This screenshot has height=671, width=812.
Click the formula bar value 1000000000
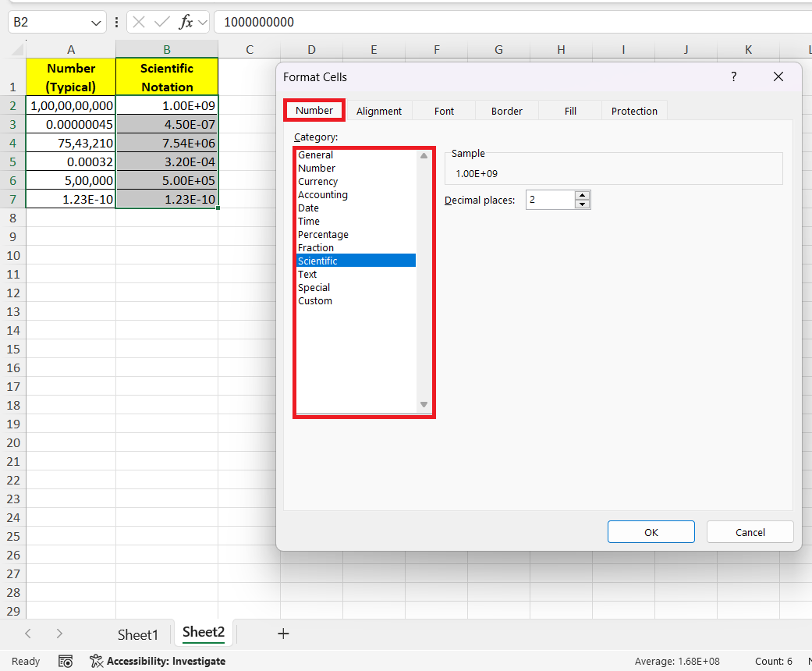pyautogui.click(x=259, y=23)
